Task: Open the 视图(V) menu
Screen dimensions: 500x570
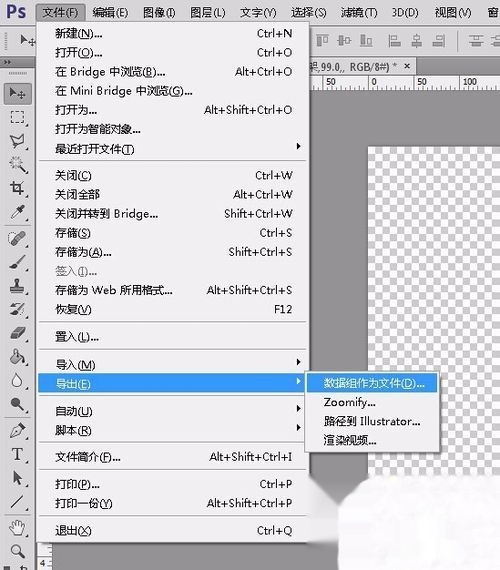Action: [453, 13]
